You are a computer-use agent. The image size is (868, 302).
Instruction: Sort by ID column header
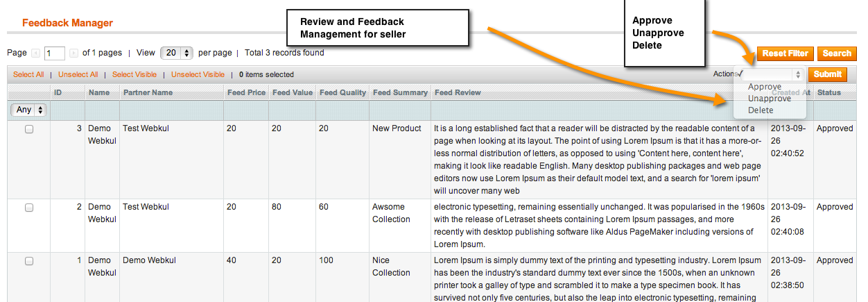58,92
